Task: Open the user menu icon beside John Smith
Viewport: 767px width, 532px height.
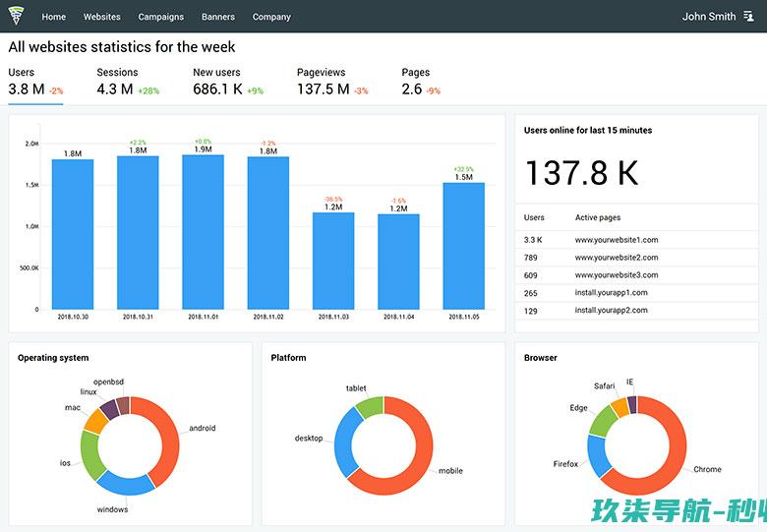Action: click(748, 16)
